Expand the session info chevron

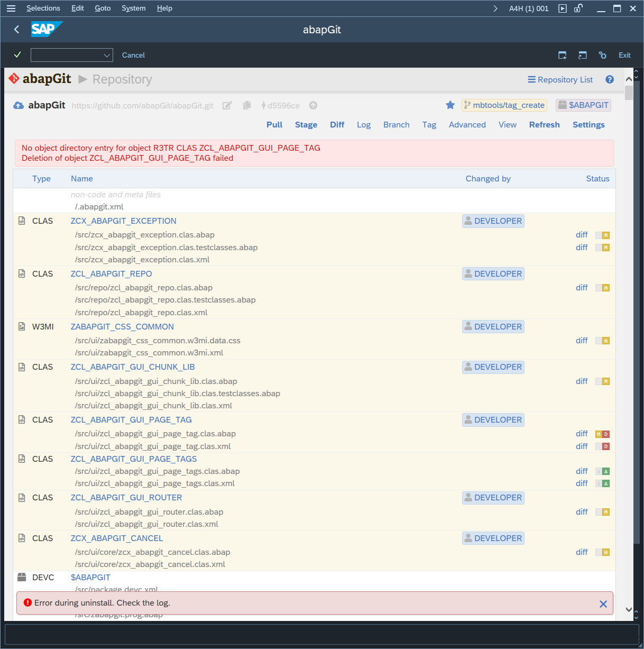coord(495,8)
